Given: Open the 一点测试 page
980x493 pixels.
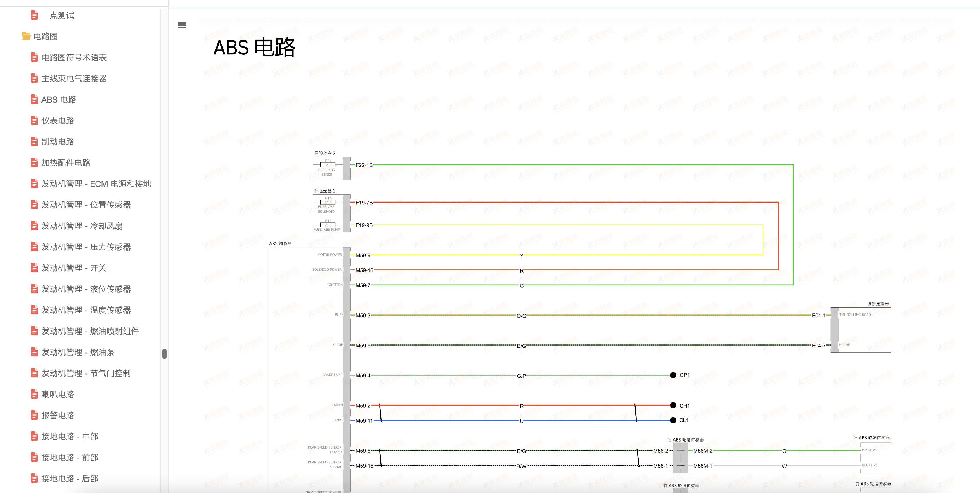Looking at the screenshot, I should (x=58, y=15).
